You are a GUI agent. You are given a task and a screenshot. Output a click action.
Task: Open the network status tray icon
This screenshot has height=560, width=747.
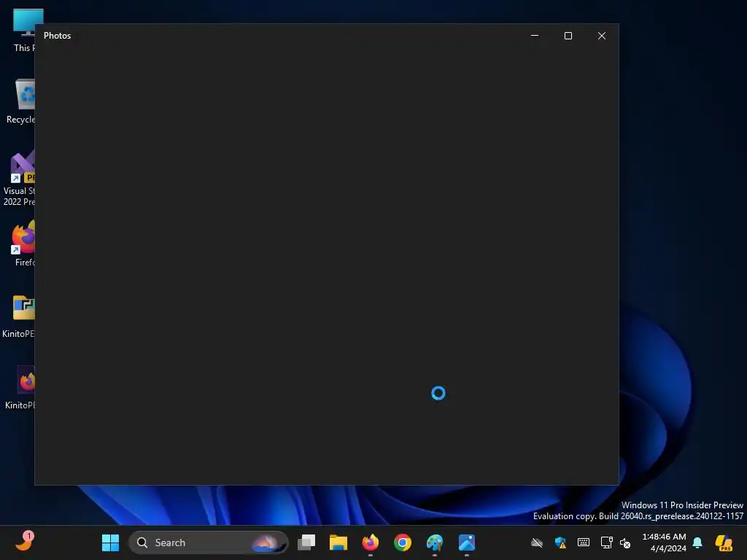(x=606, y=542)
